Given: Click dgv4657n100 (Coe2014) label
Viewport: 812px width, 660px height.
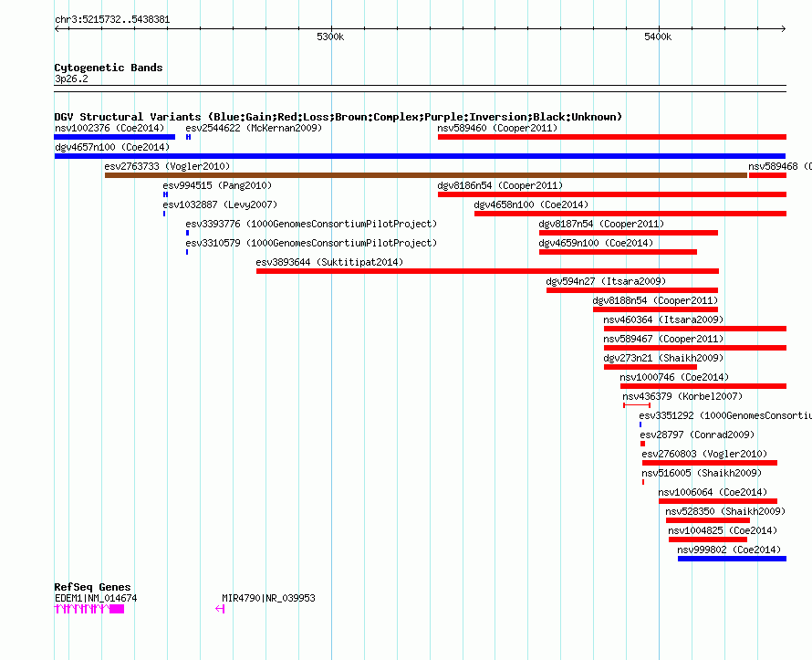Looking at the screenshot, I should 112,147.
